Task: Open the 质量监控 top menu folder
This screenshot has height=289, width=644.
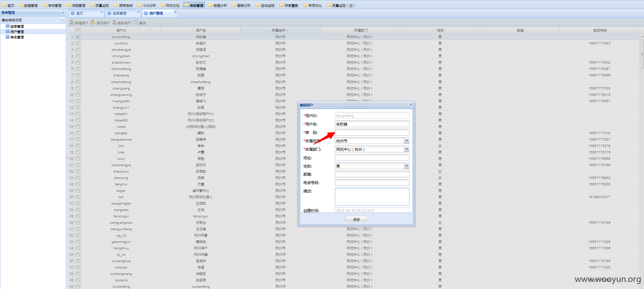Action: coord(99,5)
